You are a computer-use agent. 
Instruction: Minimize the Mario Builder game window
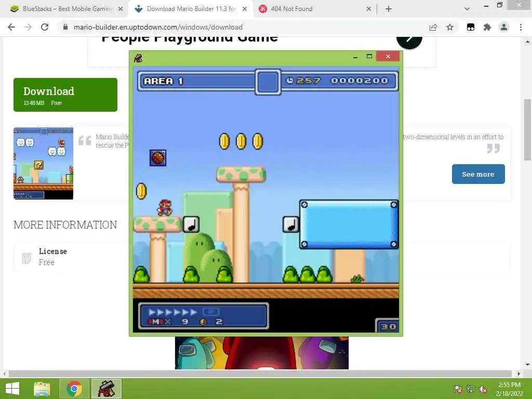pyautogui.click(x=355, y=56)
